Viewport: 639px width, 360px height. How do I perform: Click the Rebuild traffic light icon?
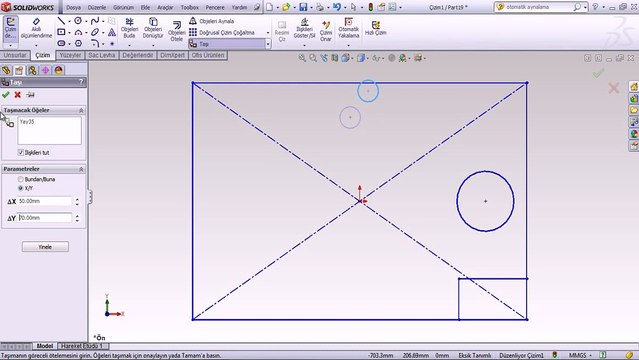370,7
